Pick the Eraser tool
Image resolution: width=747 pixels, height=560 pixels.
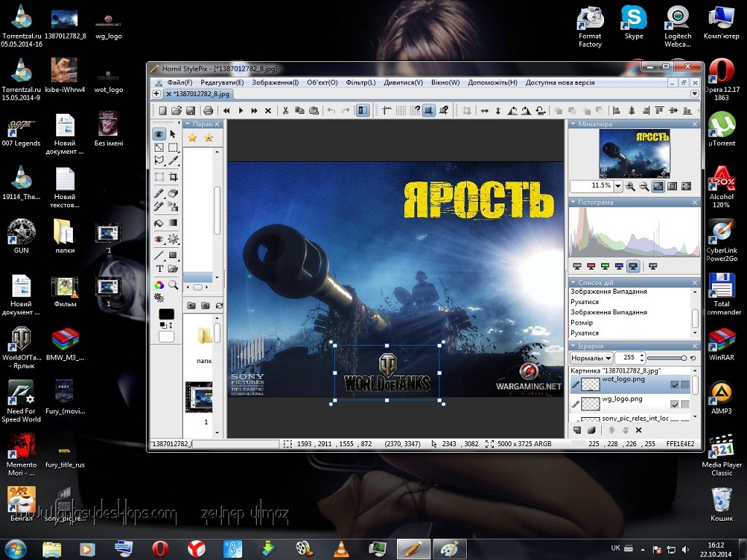[173, 193]
